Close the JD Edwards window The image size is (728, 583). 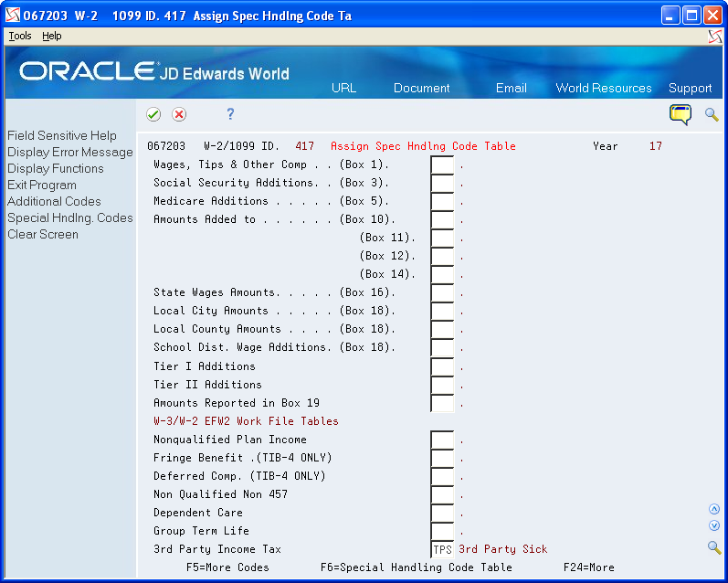(712, 16)
